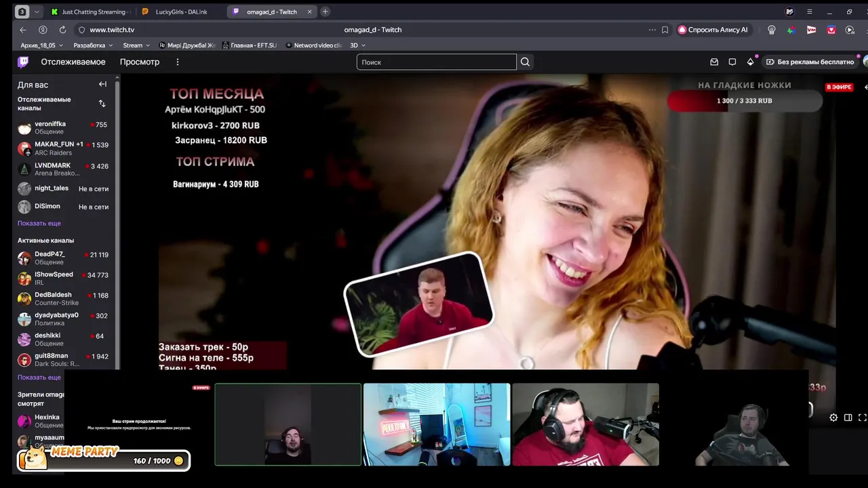The image size is (868, 488).
Task: Toggle theatre mode in the player
Action: point(848,418)
